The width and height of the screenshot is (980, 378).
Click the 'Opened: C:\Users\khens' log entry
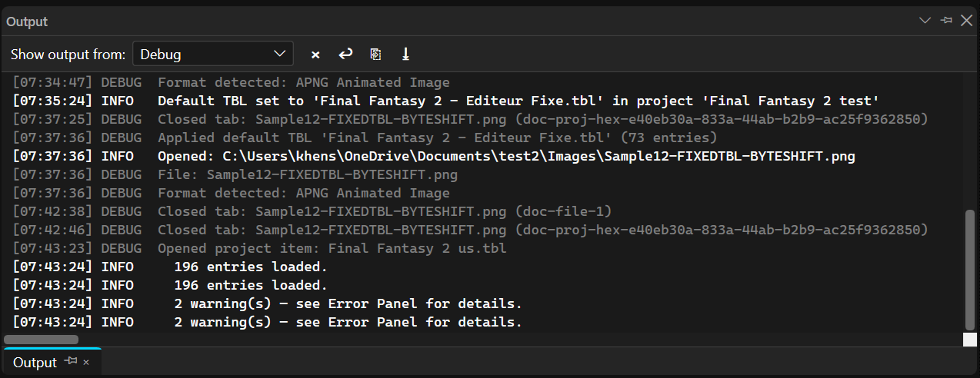pos(434,156)
